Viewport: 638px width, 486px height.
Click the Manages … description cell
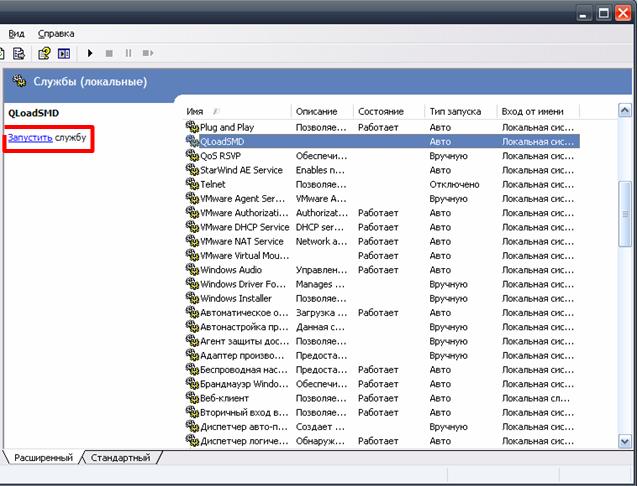click(x=320, y=284)
